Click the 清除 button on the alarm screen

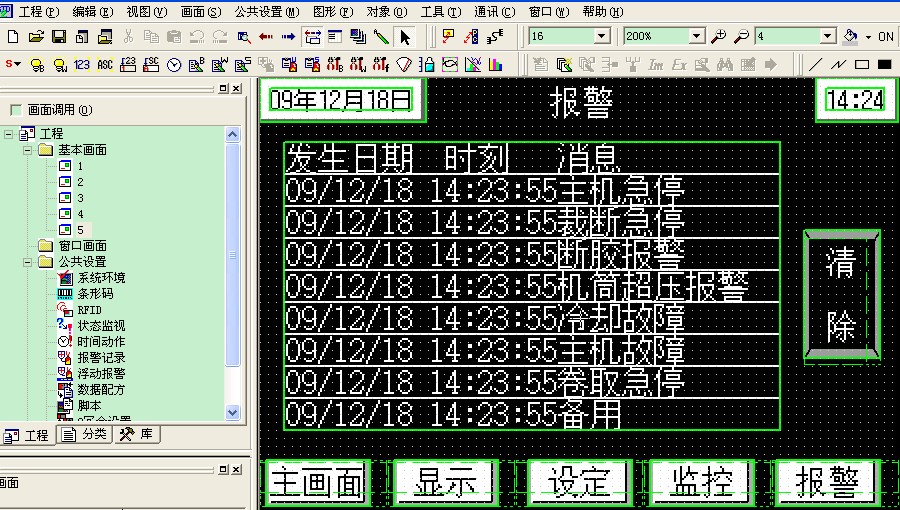point(841,296)
